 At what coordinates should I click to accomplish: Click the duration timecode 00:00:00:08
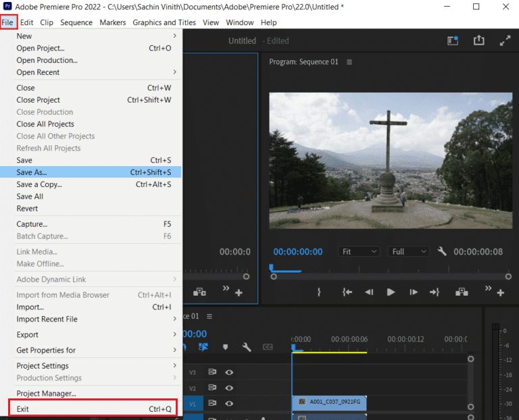[478, 252]
